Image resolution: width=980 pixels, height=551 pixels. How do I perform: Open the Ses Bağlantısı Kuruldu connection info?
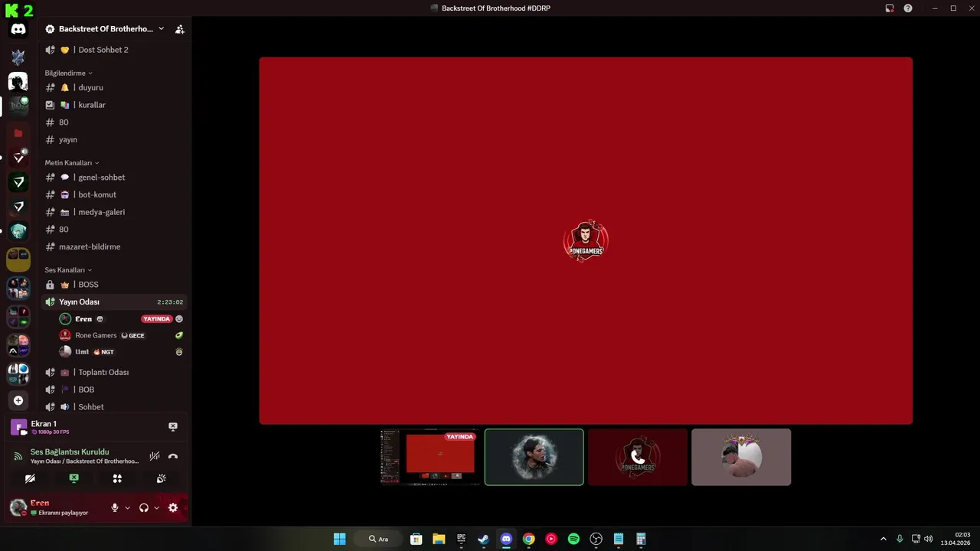click(x=70, y=452)
